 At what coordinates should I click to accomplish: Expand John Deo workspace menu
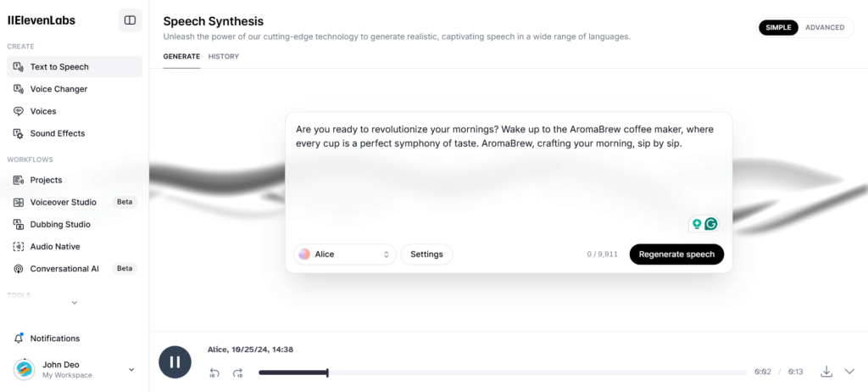[x=131, y=369]
